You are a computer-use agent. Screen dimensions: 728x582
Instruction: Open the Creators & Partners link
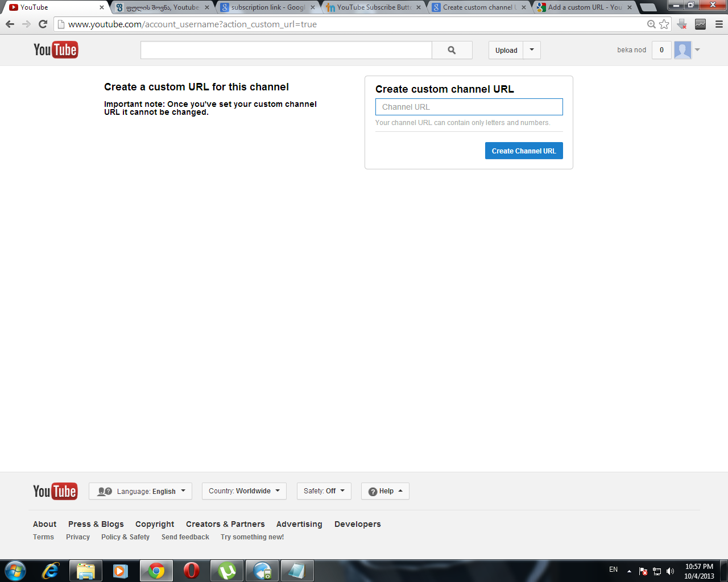click(x=225, y=524)
